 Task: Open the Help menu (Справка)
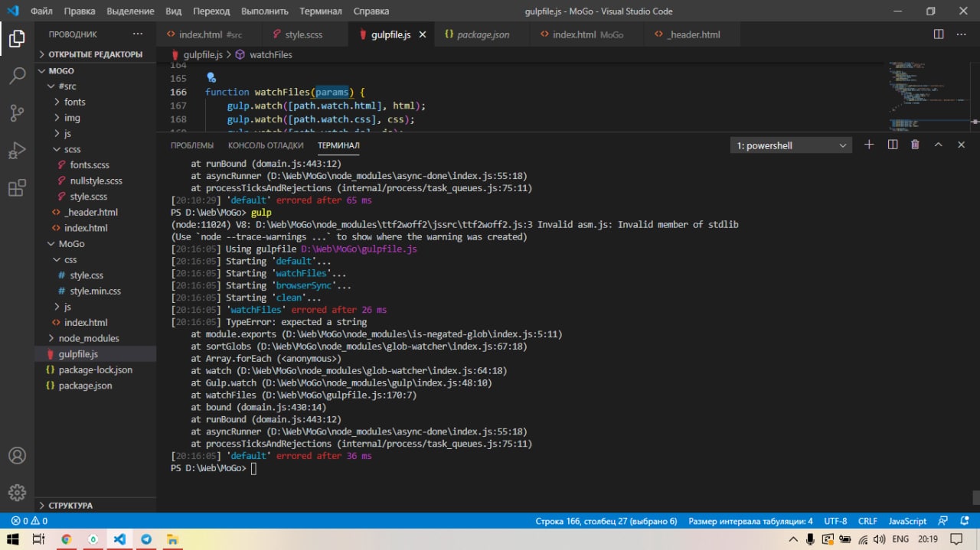[371, 11]
